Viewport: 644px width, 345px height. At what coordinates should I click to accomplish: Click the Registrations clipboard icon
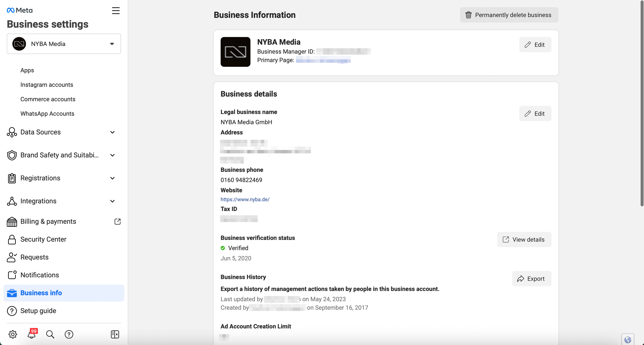click(12, 178)
